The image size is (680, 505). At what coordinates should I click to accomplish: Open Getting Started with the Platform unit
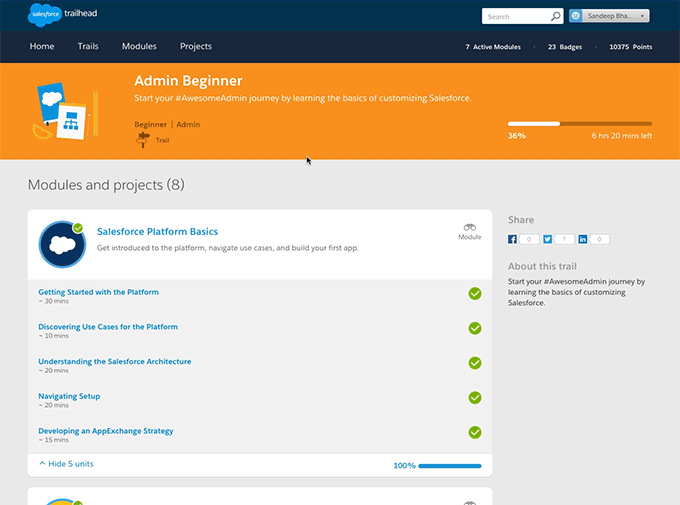coord(98,292)
